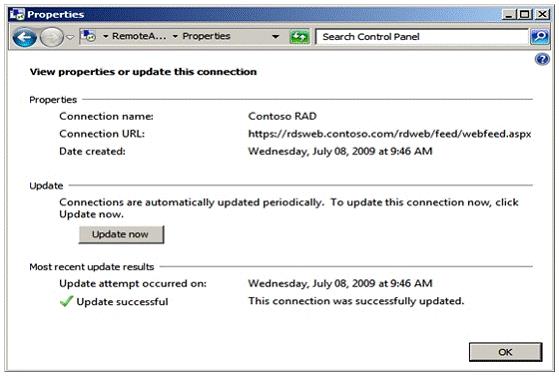The image size is (559, 376).
Task: Close the Properties window
Action: click(x=542, y=14)
